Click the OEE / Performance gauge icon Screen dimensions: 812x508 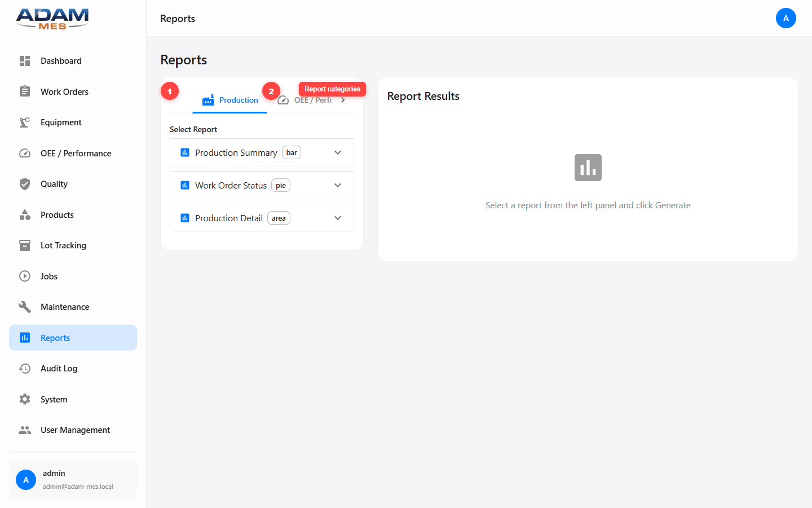click(25, 153)
